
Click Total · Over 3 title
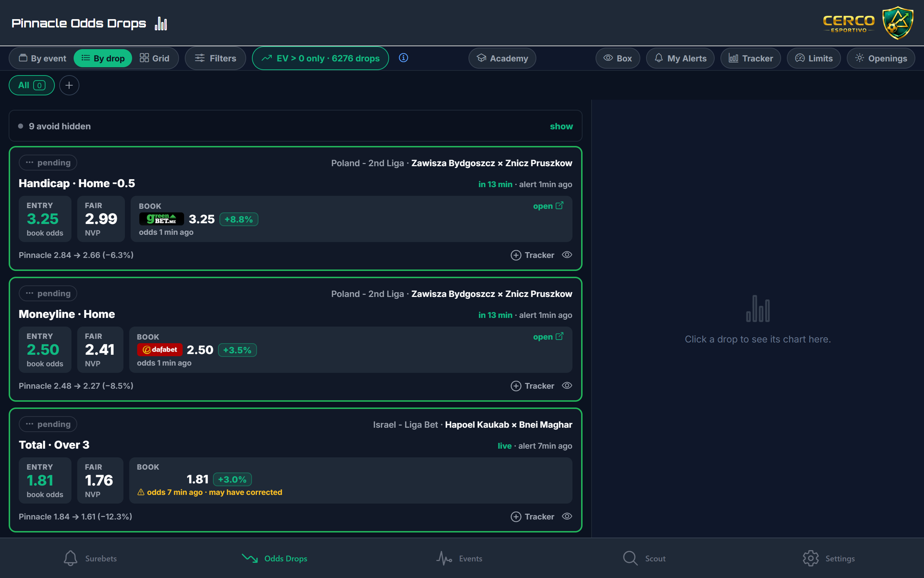click(54, 445)
